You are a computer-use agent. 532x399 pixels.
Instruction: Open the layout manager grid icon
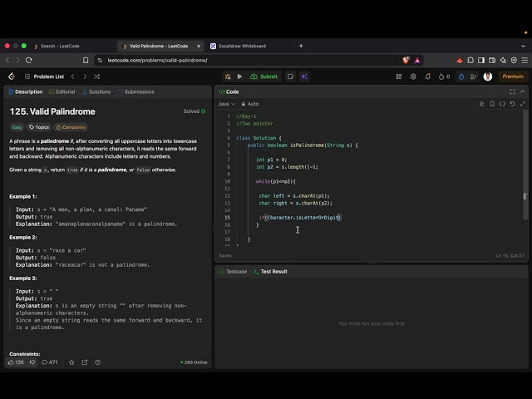(399, 76)
